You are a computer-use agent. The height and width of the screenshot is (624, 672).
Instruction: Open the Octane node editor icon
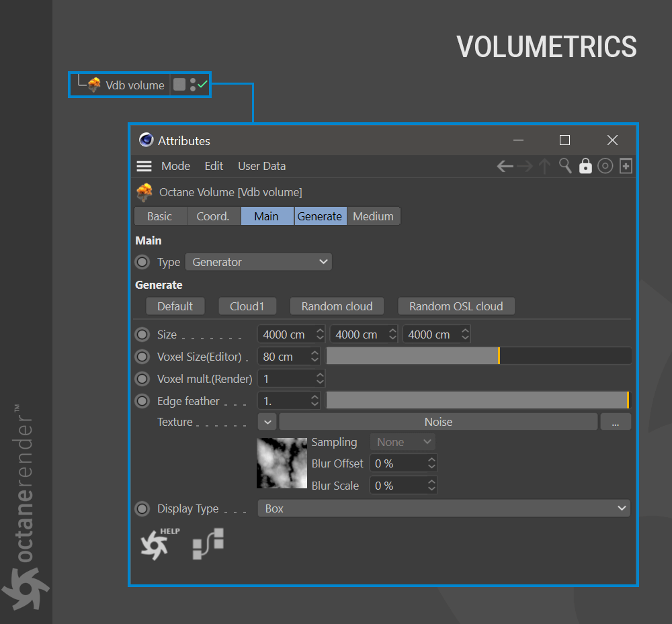tap(208, 544)
